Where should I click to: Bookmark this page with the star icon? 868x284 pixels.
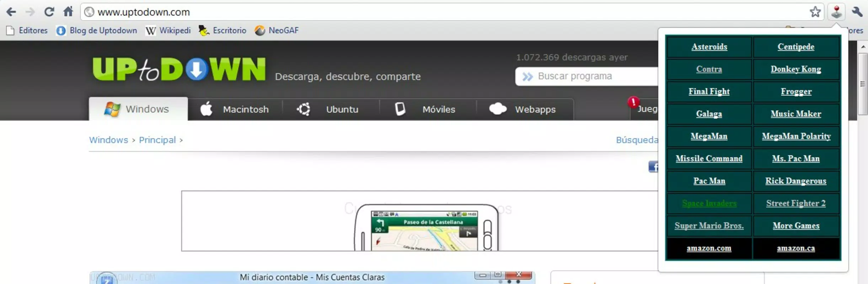[815, 12]
